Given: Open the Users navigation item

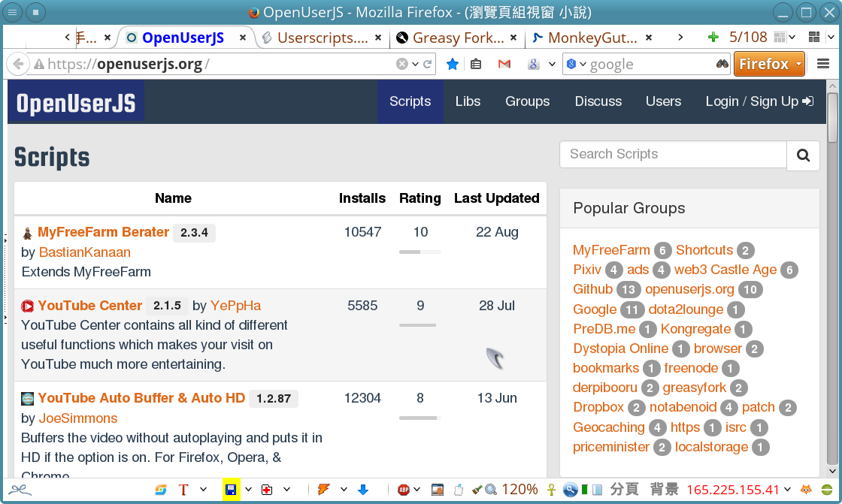Looking at the screenshot, I should pos(663,101).
